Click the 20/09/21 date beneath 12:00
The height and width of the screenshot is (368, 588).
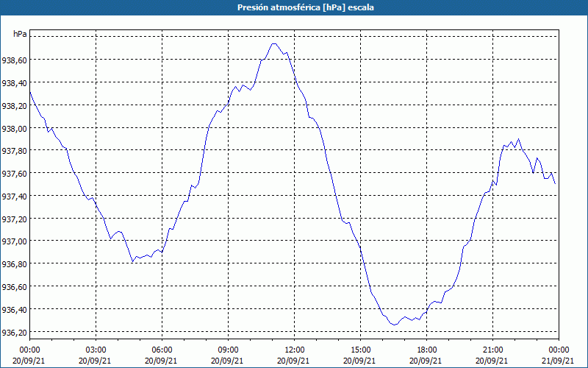coord(295,361)
